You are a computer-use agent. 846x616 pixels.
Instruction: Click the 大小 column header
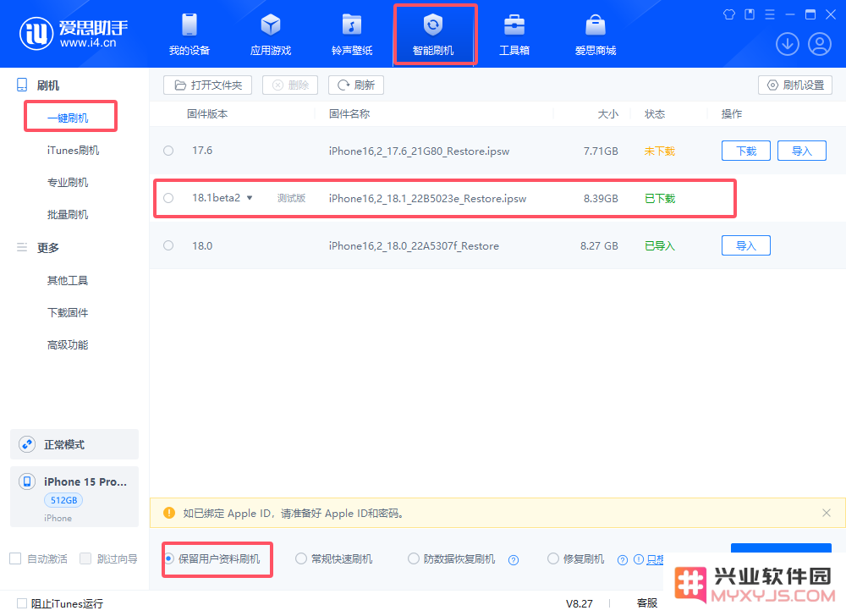(x=607, y=114)
